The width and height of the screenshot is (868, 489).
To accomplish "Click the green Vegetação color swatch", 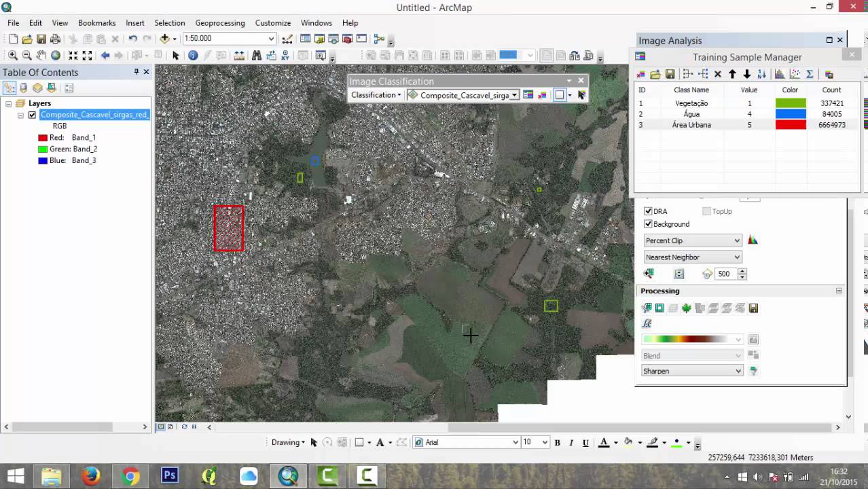I will (791, 103).
